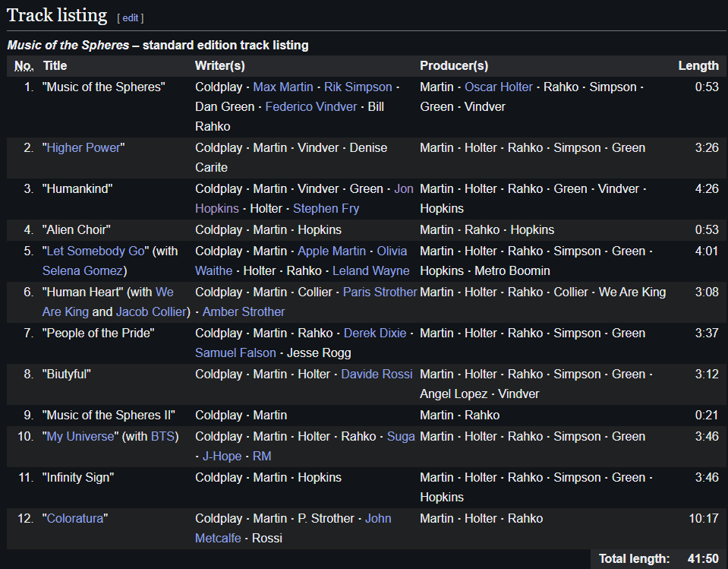Click Jesse Rogg in track 7 writers
Image resolution: width=728 pixels, height=569 pixels.
(319, 353)
